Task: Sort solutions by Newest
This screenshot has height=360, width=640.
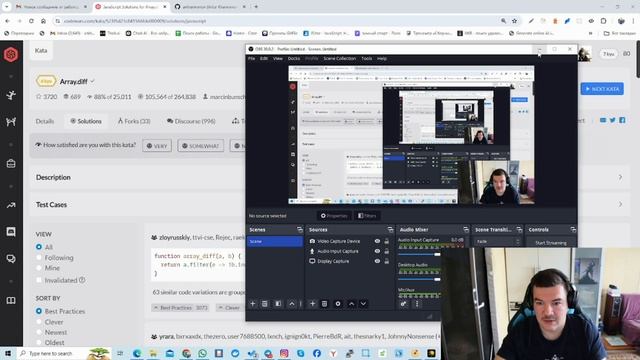Action: tap(39, 332)
